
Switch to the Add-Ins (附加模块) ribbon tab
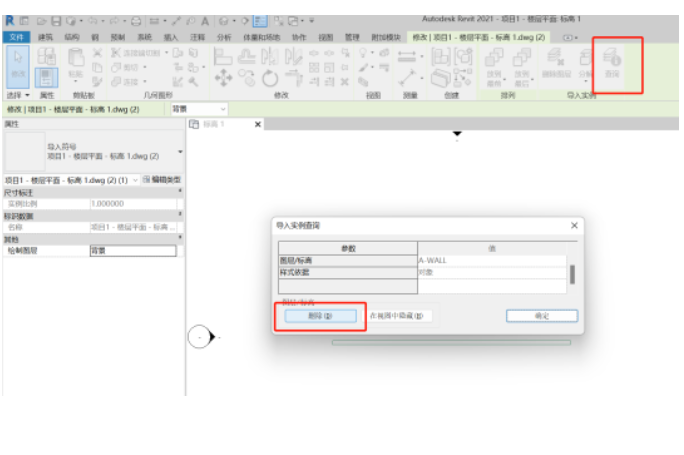coord(386,38)
